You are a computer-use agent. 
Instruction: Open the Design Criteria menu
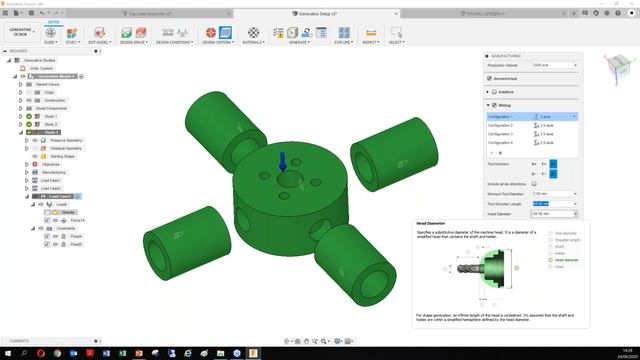pyautogui.click(x=218, y=42)
